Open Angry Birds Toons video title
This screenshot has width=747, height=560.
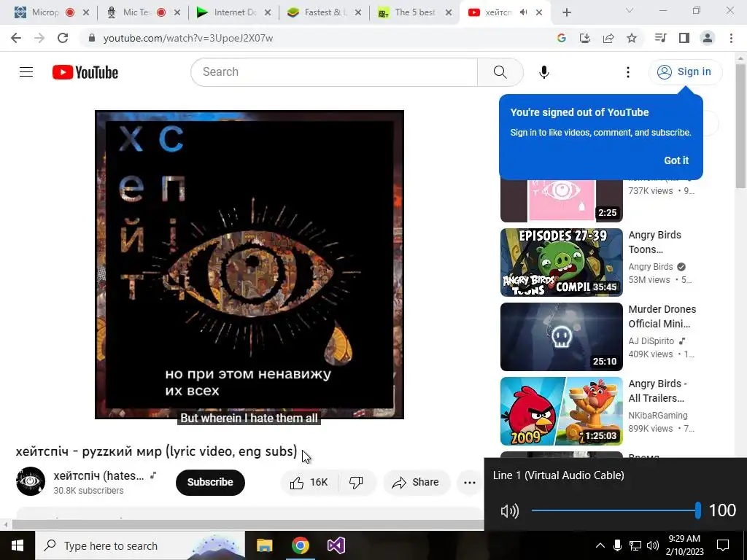[x=654, y=242]
